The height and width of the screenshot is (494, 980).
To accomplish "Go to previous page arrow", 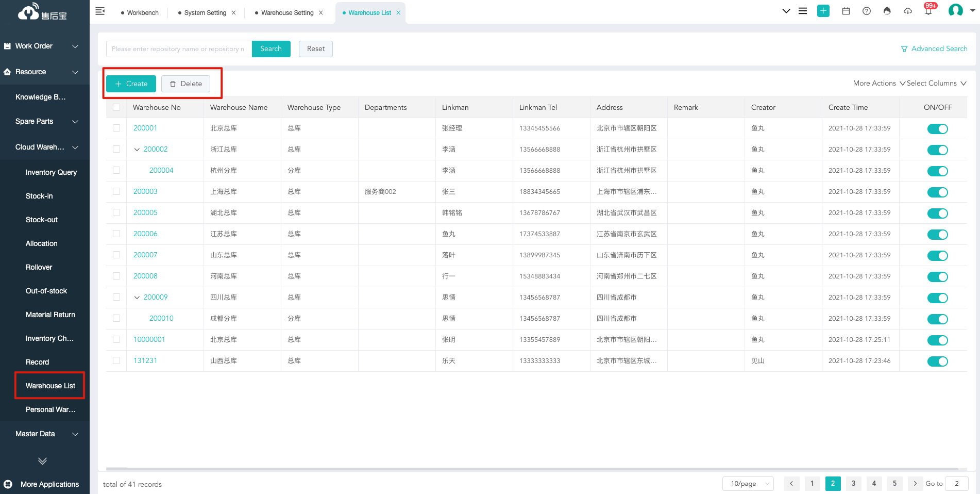I will click(x=792, y=484).
